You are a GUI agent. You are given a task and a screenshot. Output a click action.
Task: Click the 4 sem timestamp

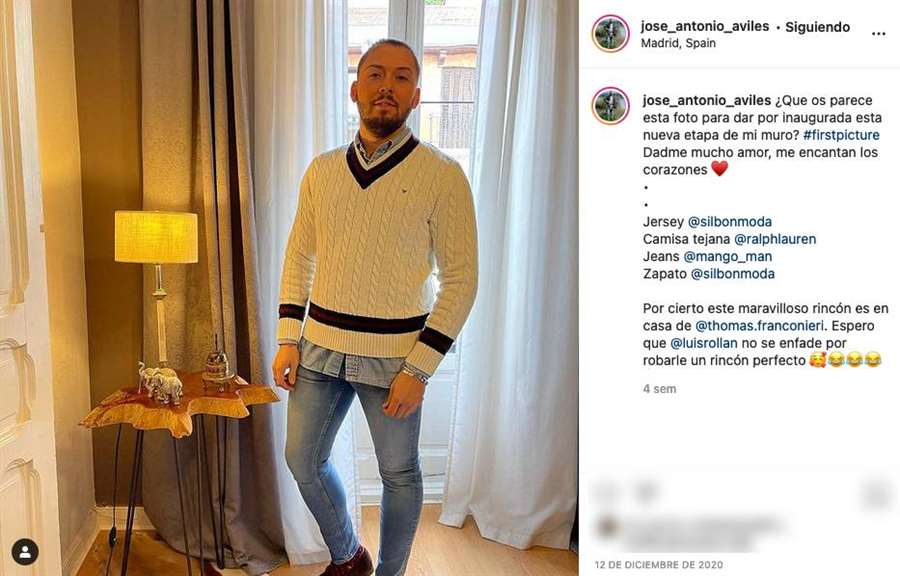click(660, 389)
